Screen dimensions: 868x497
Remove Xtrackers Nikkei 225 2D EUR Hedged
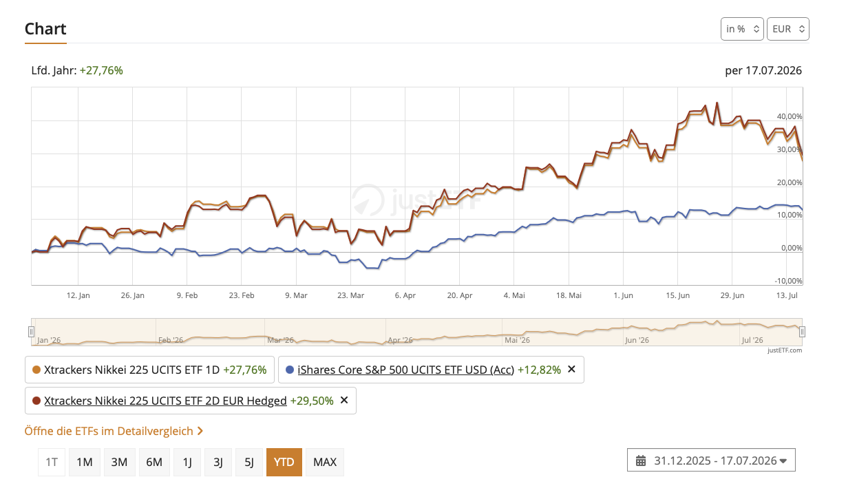[344, 401]
